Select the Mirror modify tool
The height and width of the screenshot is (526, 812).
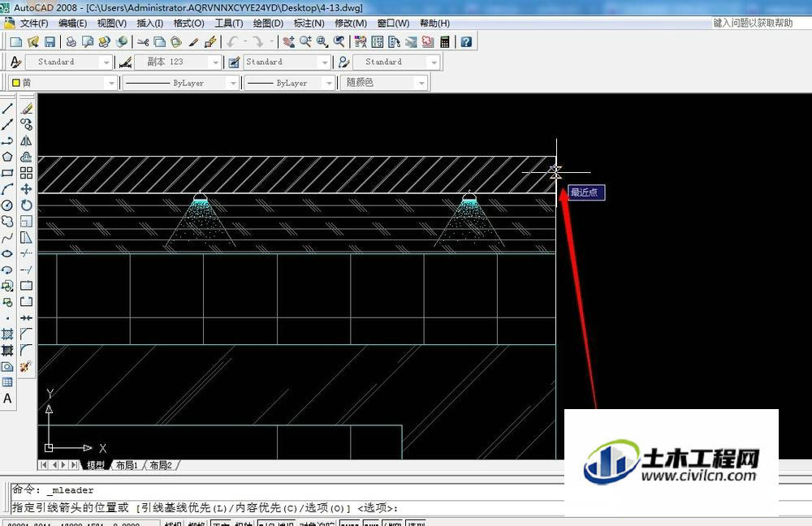(x=27, y=140)
